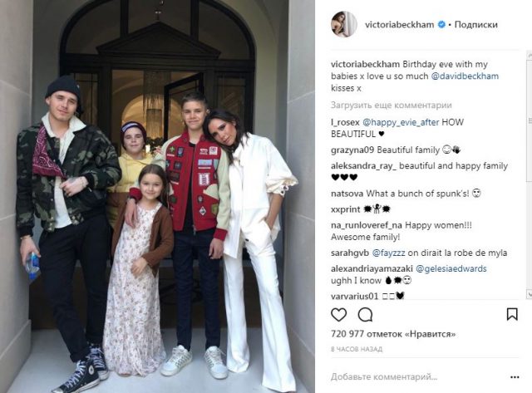View likes count 720 977 отметок
Viewport: 532px width, 393px height.
(393, 334)
